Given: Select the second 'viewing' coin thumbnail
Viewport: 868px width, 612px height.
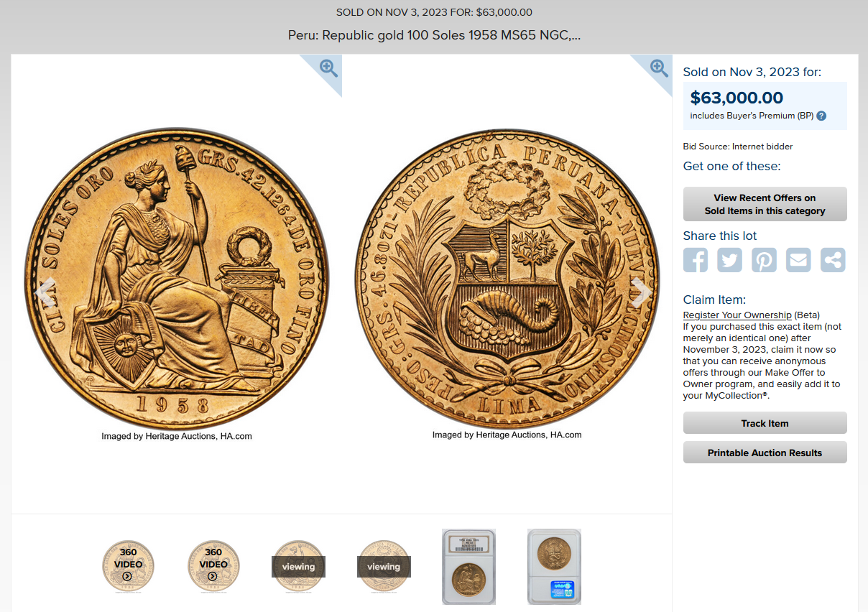Looking at the screenshot, I should pos(384,566).
